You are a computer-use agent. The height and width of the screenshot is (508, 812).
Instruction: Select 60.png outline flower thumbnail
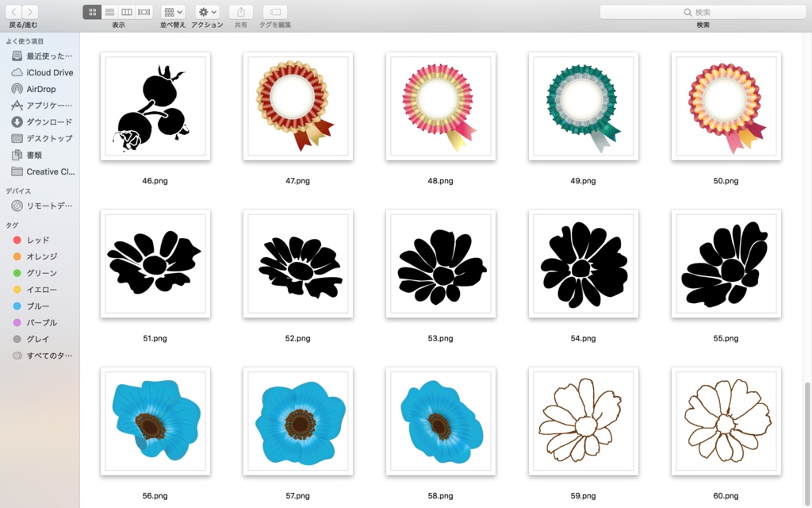coord(726,421)
